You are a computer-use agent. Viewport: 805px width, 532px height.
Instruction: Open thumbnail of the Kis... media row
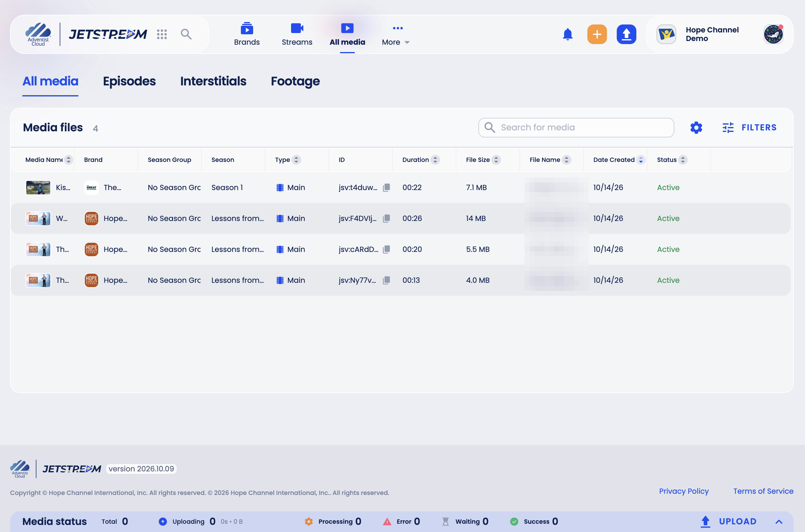(x=38, y=188)
